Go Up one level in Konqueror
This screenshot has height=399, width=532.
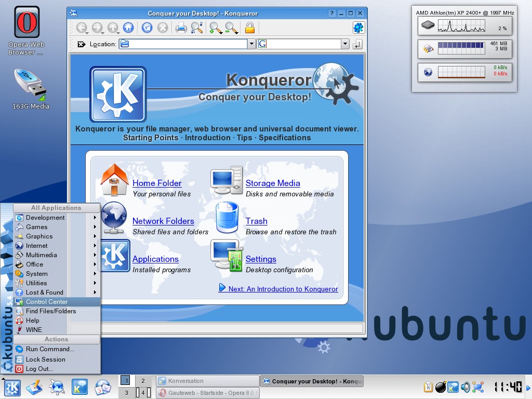click(113, 28)
